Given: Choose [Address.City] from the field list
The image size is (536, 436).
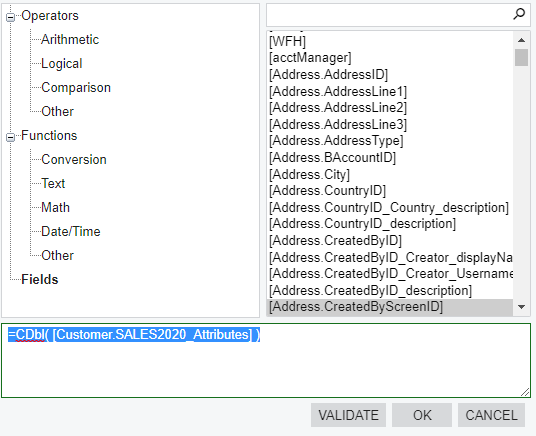Looking at the screenshot, I should point(309,174).
